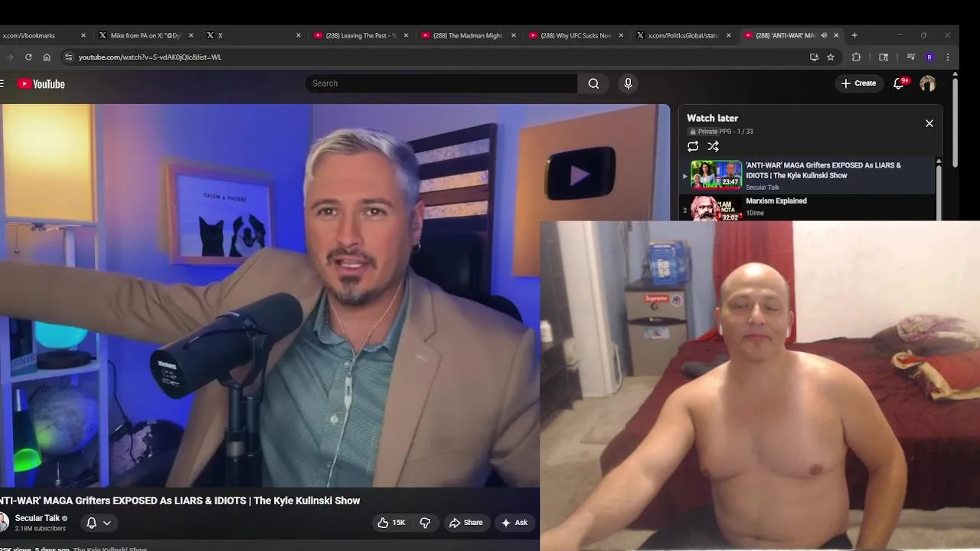Close the 'Why UFC Sucks Now' tab
980x551 pixels.
(x=621, y=35)
